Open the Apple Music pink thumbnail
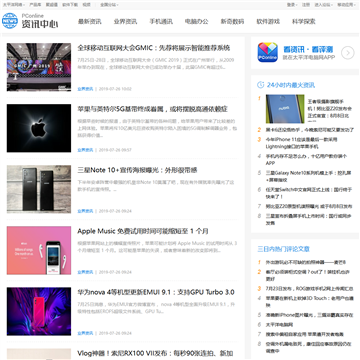This screenshot has height=360, width=360. click(39, 250)
